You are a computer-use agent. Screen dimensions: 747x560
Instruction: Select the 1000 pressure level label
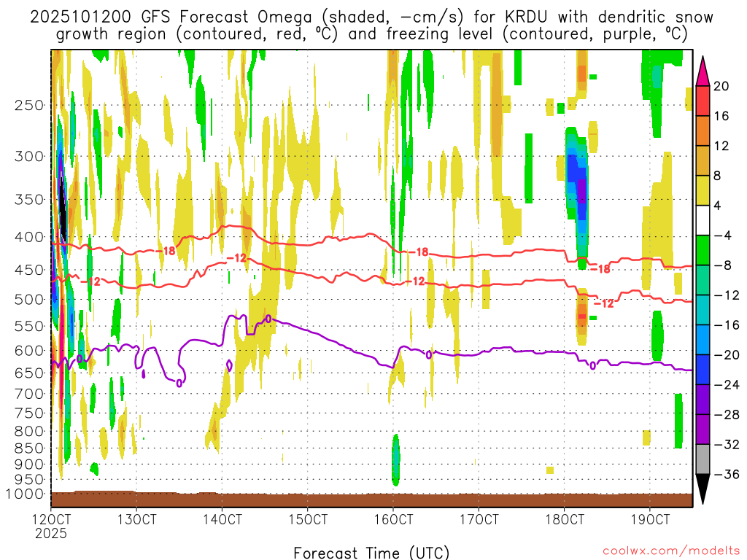point(26,494)
